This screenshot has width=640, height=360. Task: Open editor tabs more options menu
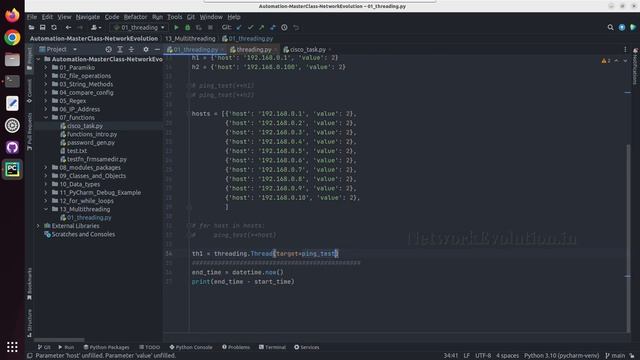[625, 49]
